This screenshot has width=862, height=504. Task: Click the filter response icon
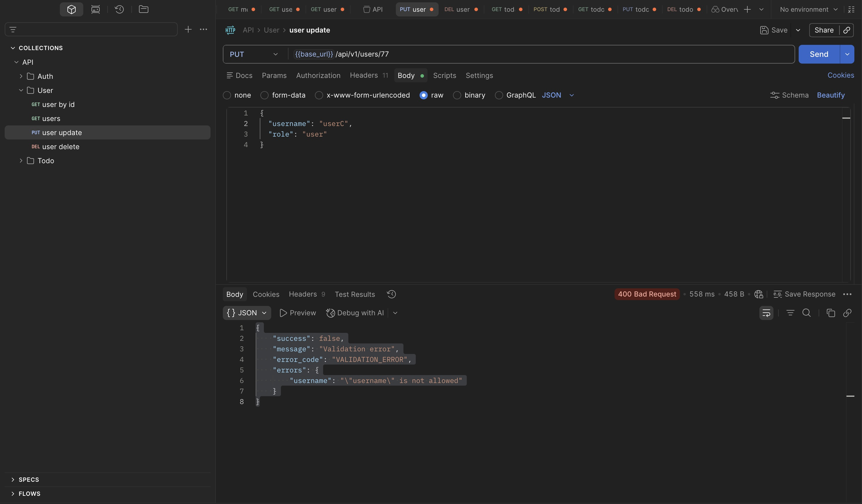(x=790, y=313)
